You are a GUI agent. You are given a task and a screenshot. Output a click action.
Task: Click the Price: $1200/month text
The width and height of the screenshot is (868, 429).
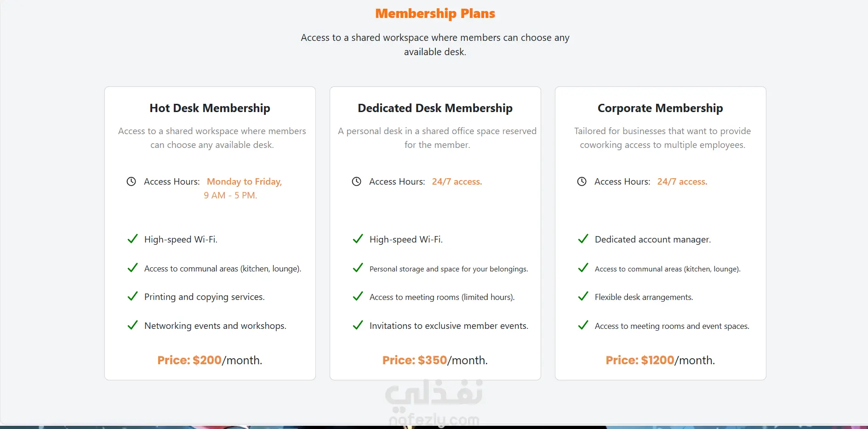660,360
